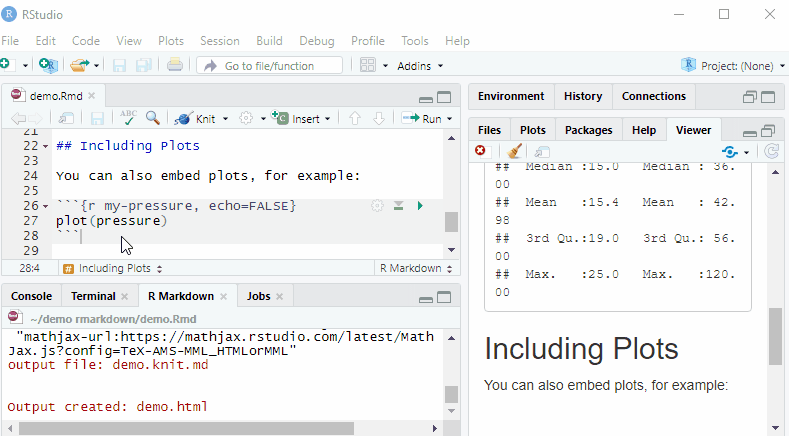This screenshot has width=789, height=436.
Task: Open Viewer content in new window
Action: click(x=542, y=152)
